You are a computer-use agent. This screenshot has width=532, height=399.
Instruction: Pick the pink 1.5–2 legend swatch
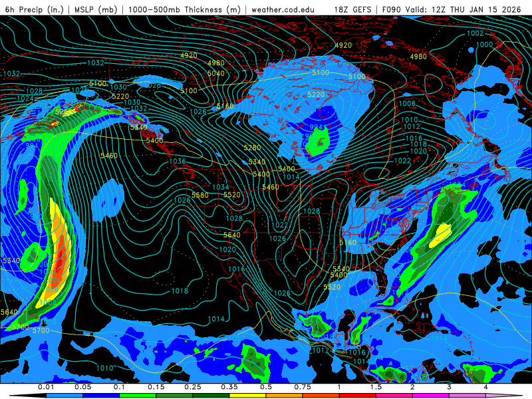(x=394, y=396)
